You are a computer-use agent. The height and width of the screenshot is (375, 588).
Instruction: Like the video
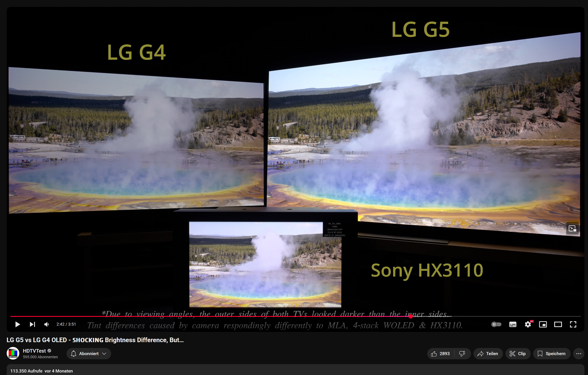pyautogui.click(x=440, y=353)
